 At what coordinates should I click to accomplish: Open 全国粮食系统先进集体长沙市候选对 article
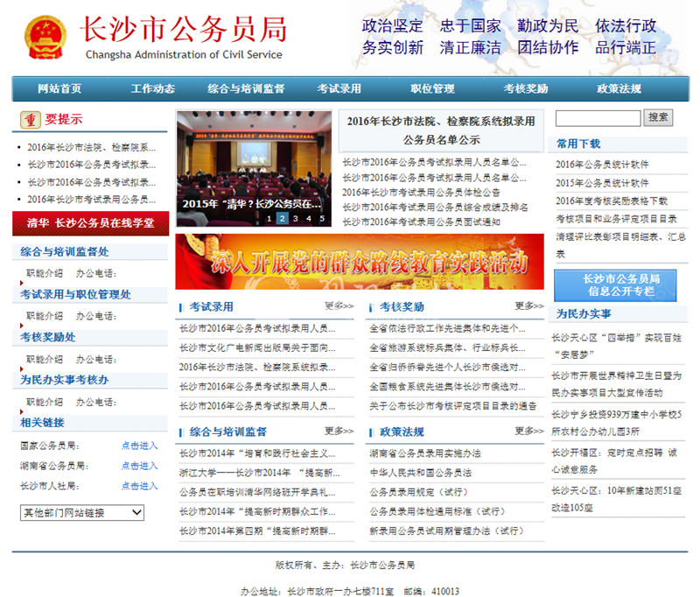(447, 387)
